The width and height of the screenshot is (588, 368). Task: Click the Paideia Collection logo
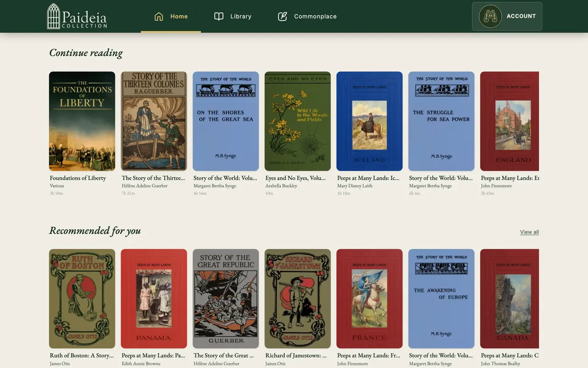pos(77,16)
